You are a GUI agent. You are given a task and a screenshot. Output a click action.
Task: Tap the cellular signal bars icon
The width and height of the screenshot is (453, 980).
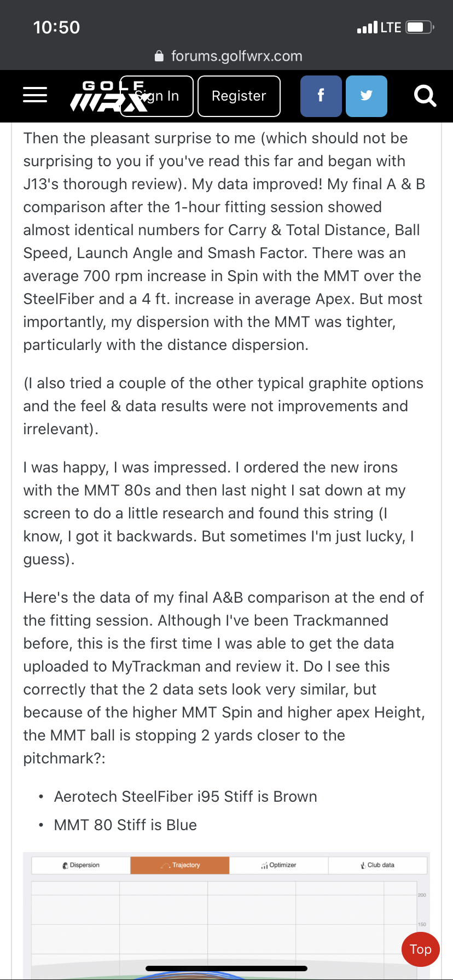click(367, 27)
